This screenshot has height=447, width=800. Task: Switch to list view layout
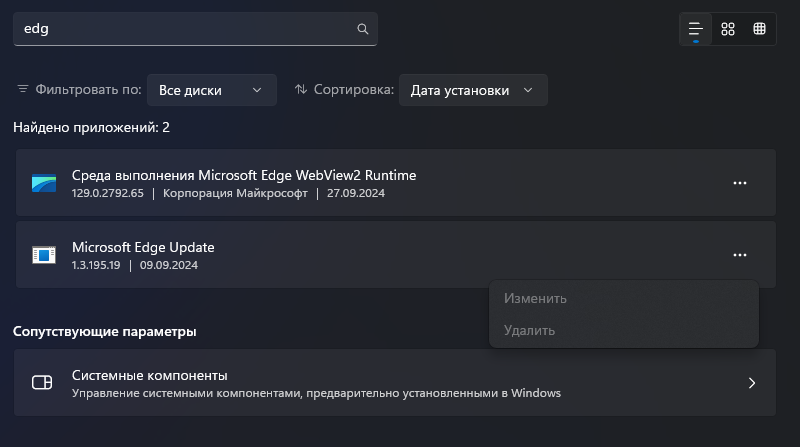click(695, 29)
